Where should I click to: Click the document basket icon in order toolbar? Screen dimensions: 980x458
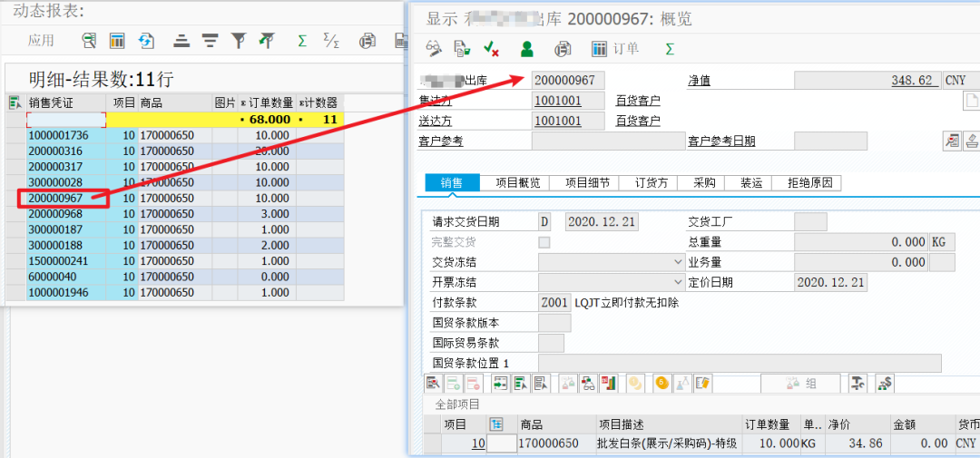(462, 49)
